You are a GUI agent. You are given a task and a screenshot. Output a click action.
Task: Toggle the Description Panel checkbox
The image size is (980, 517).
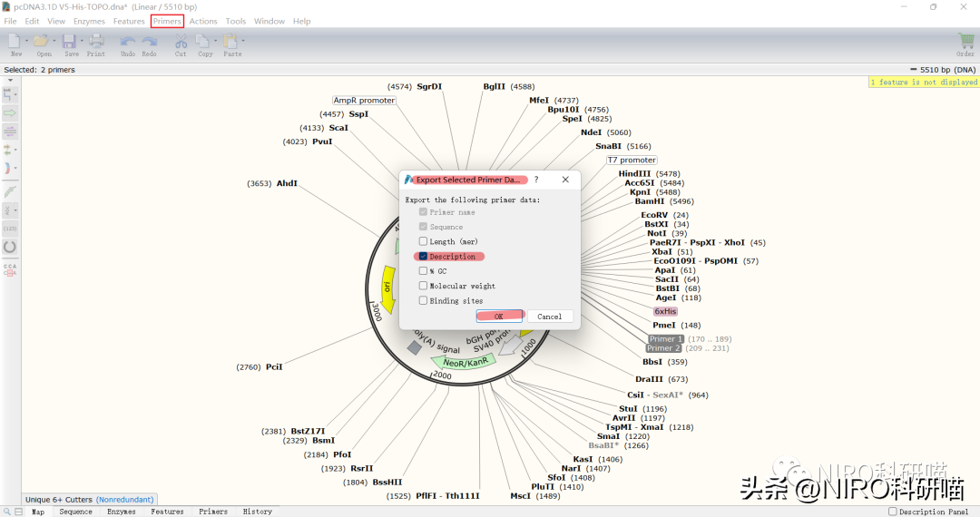coord(893,512)
